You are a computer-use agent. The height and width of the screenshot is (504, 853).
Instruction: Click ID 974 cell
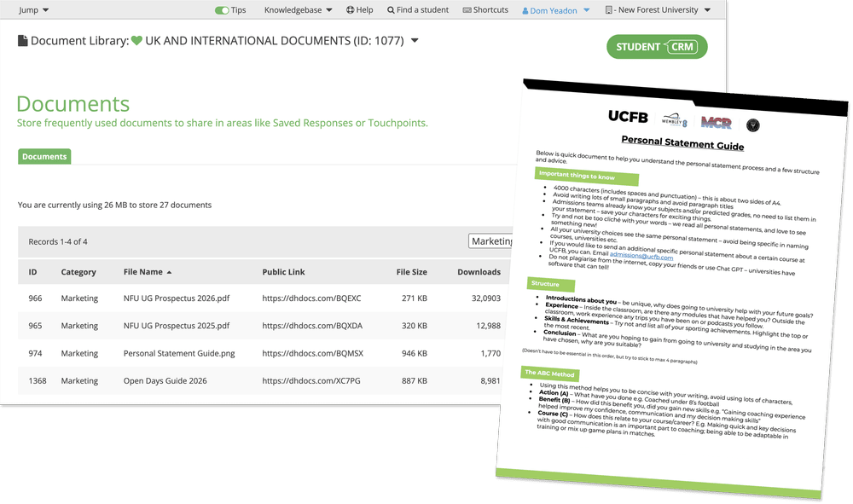(x=35, y=353)
